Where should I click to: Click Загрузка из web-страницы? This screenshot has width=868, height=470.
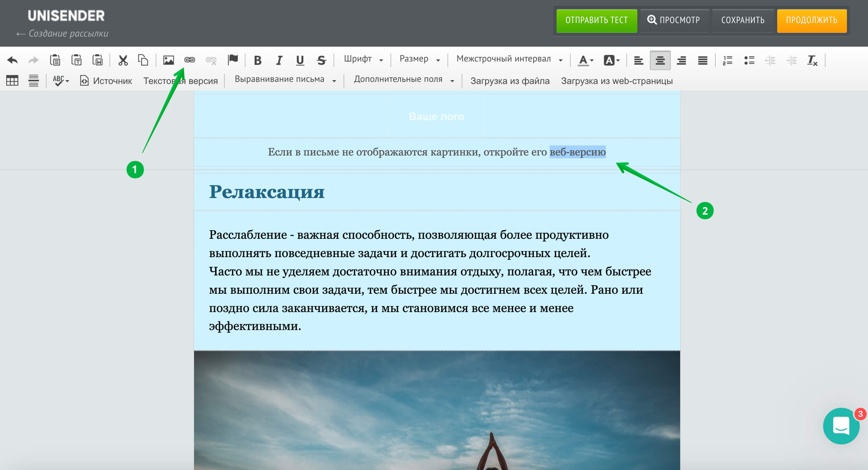coord(617,81)
